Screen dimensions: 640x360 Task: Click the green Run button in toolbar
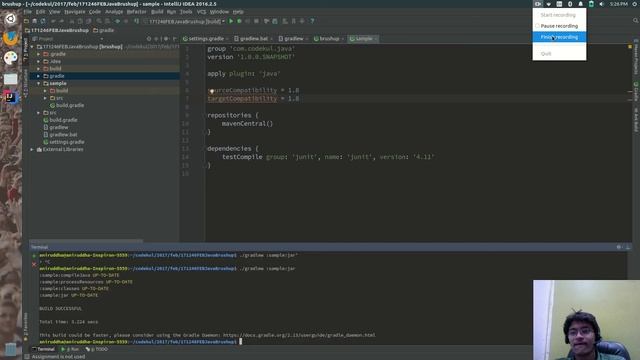[x=231, y=21]
